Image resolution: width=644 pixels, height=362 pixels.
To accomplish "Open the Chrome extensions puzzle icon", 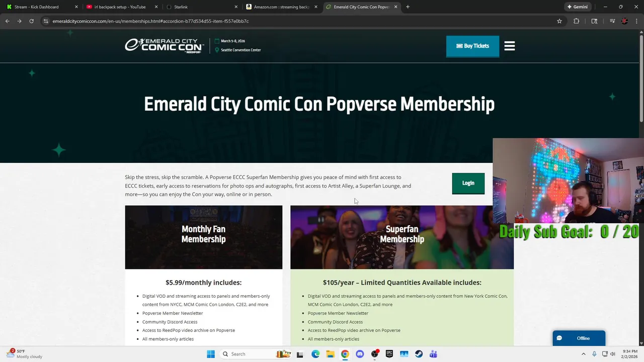I will 576,21.
